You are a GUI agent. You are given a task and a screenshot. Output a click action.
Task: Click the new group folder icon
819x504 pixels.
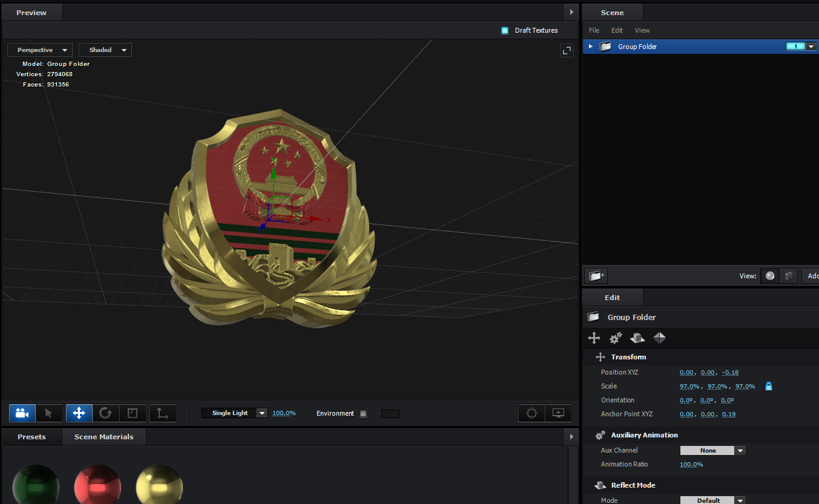(597, 276)
